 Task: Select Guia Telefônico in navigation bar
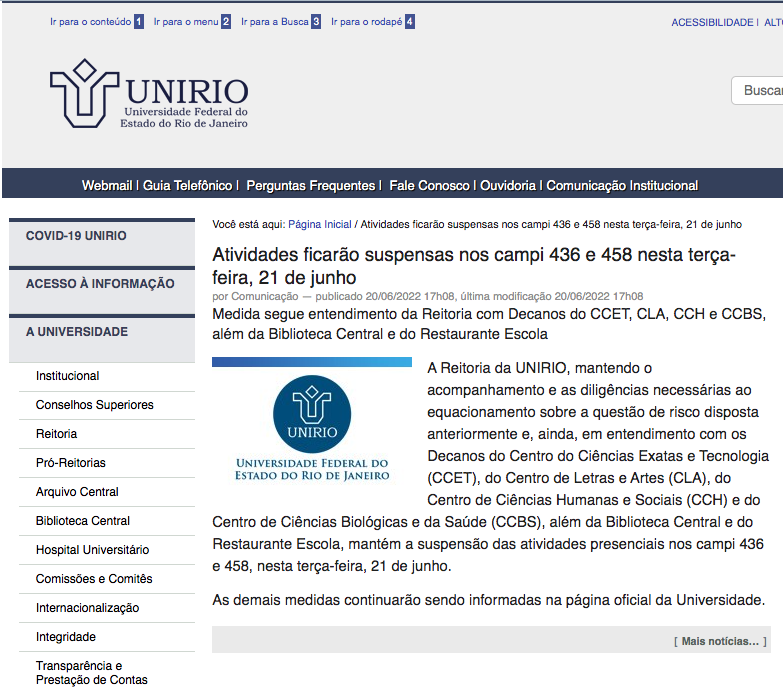pos(187,185)
